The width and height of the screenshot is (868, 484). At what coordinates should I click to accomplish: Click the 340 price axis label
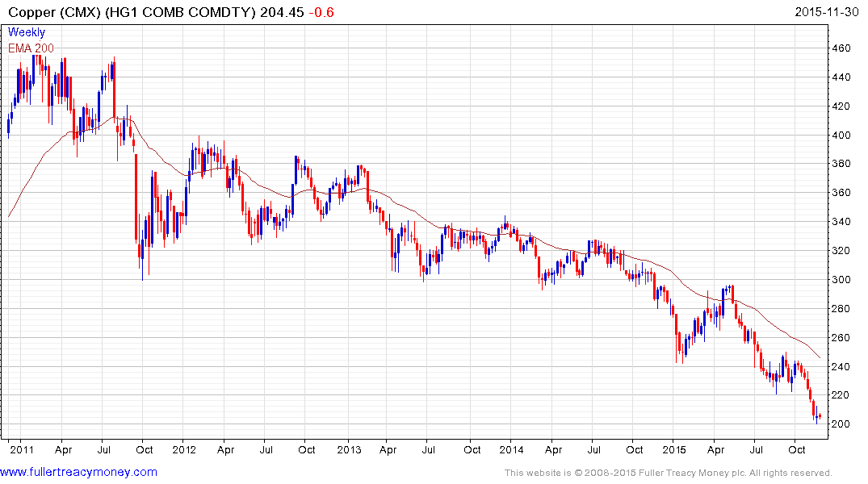coord(841,222)
